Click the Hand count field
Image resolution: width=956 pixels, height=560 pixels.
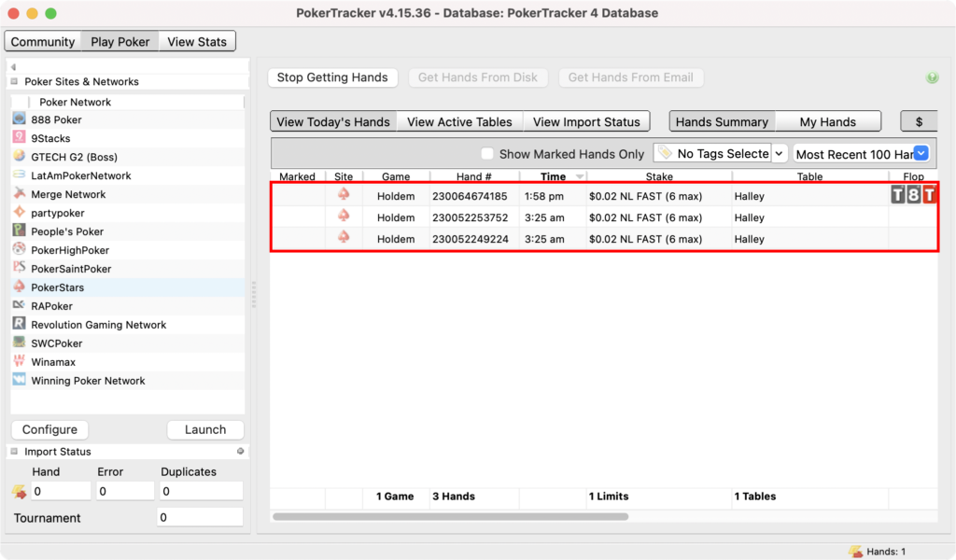(61, 491)
